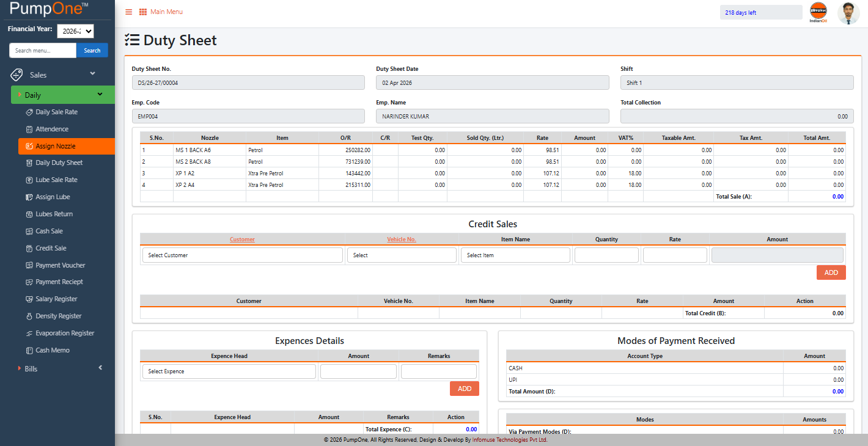Image resolution: width=868 pixels, height=446 pixels.
Task: Open Daily Duty Sheet menu item
Action: [x=59, y=163]
